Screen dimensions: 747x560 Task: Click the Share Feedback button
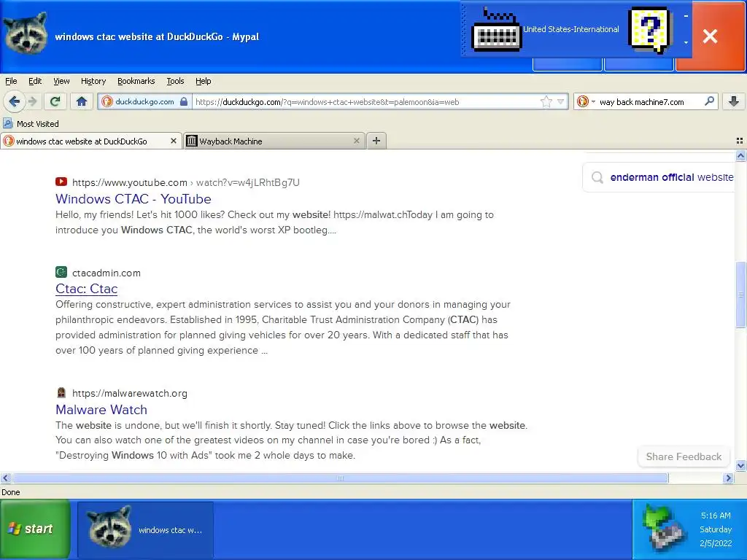[x=684, y=456]
